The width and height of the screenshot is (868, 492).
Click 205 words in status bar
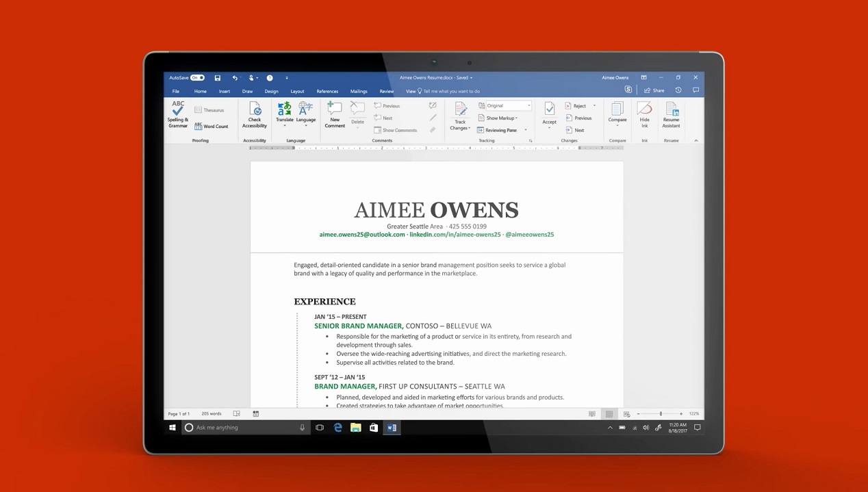[x=212, y=414]
